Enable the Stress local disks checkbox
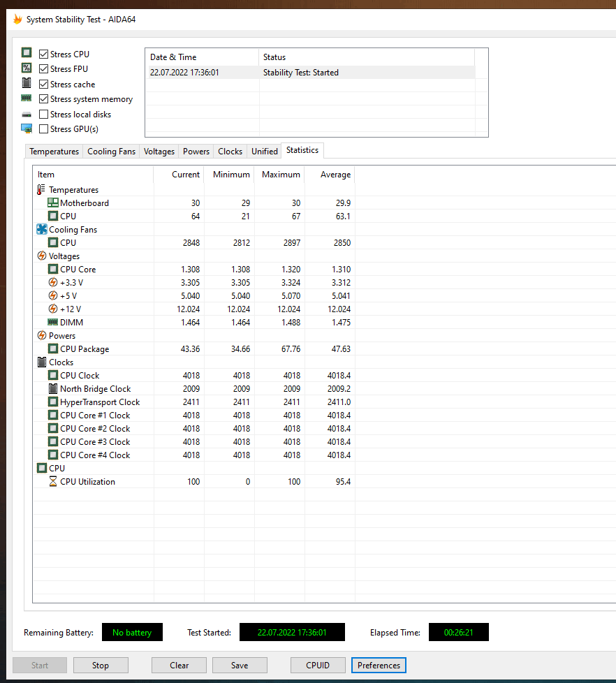The width and height of the screenshot is (616, 683). [43, 114]
